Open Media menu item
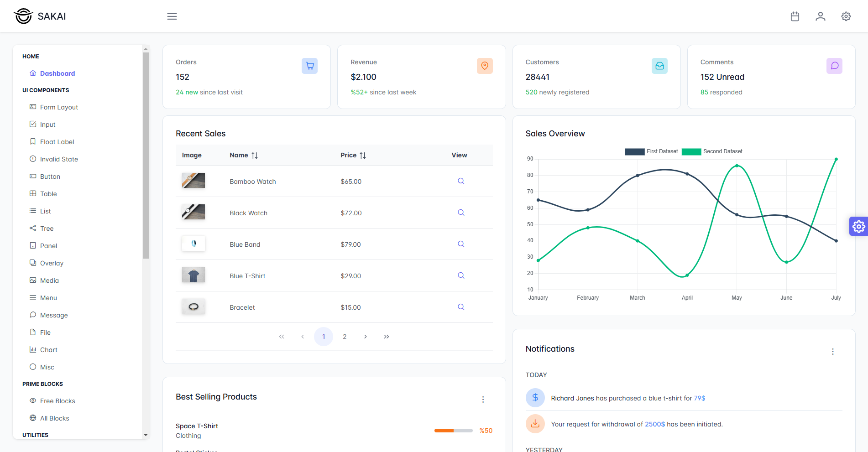The image size is (868, 452). click(44, 281)
